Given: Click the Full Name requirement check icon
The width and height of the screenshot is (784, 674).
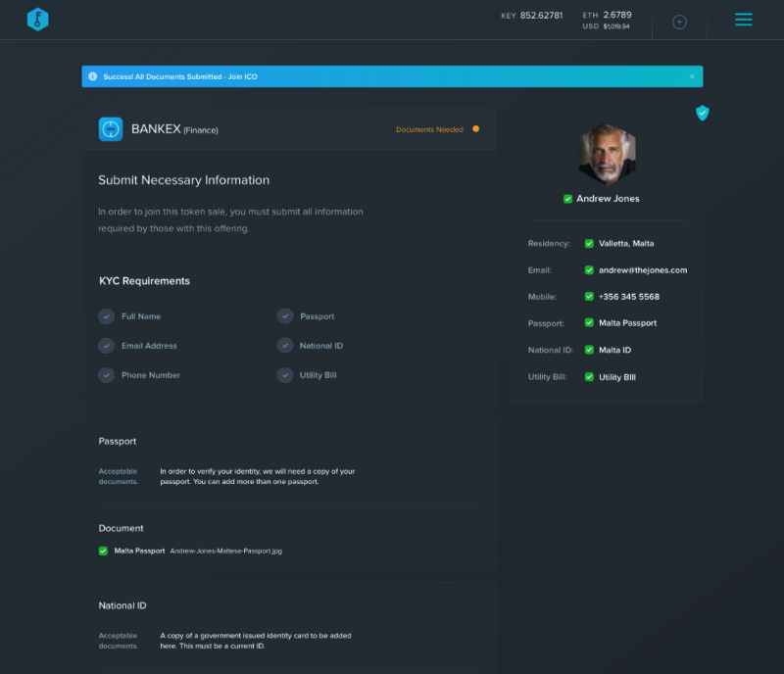Looking at the screenshot, I should (x=106, y=316).
